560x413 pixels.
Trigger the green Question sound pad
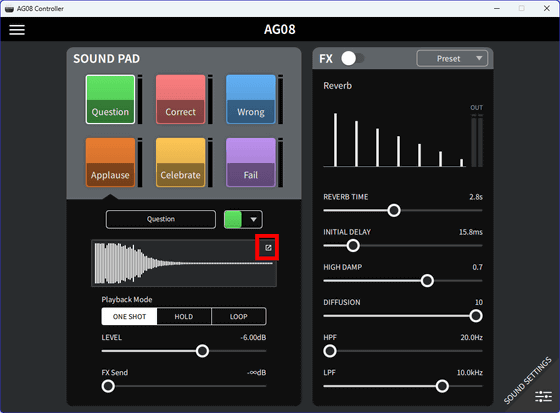[110, 99]
